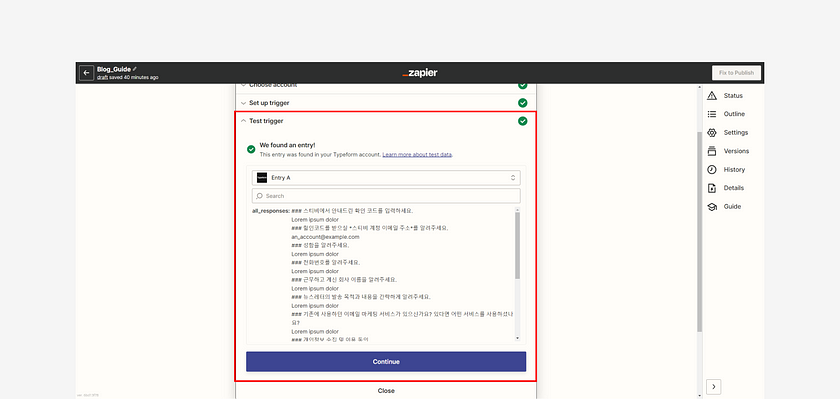
Task: Open the Entry A dropdown
Action: [386, 178]
